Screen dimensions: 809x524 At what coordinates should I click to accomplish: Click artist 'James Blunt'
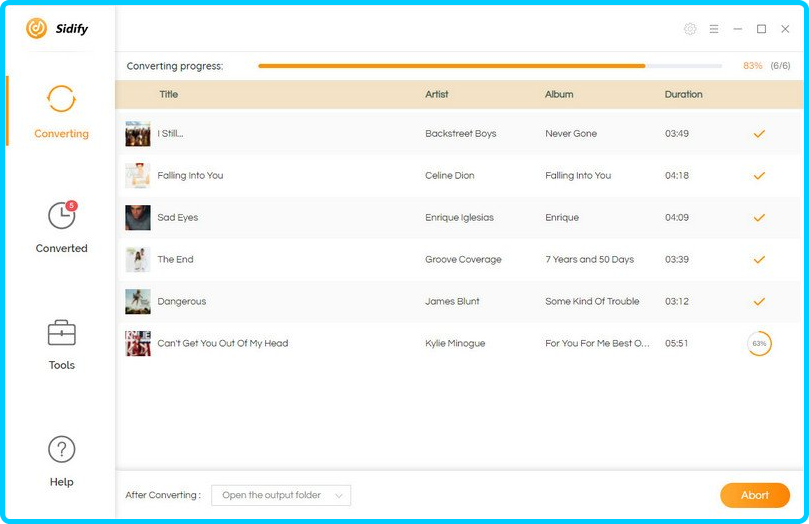(x=452, y=301)
